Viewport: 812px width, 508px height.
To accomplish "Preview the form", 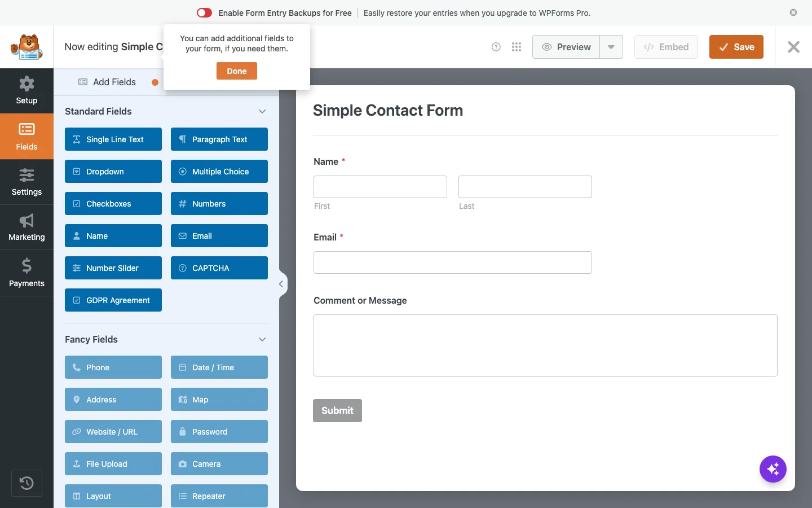I will (566, 47).
